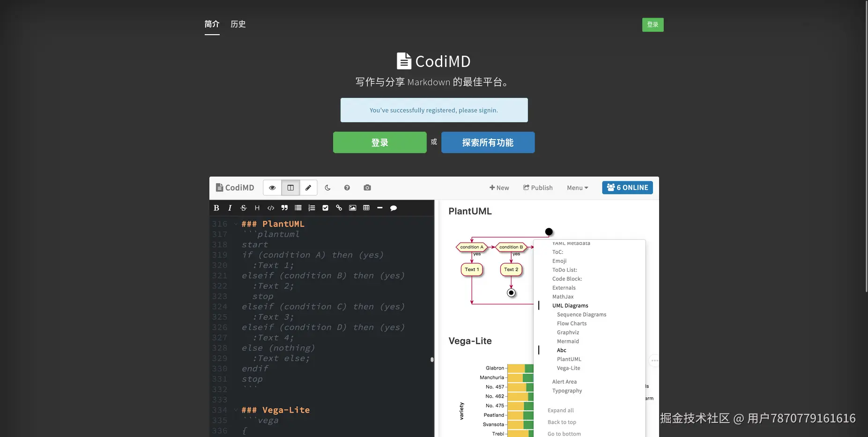The width and height of the screenshot is (868, 437).
Task: Toggle night mode with the moon icon
Action: tap(328, 188)
